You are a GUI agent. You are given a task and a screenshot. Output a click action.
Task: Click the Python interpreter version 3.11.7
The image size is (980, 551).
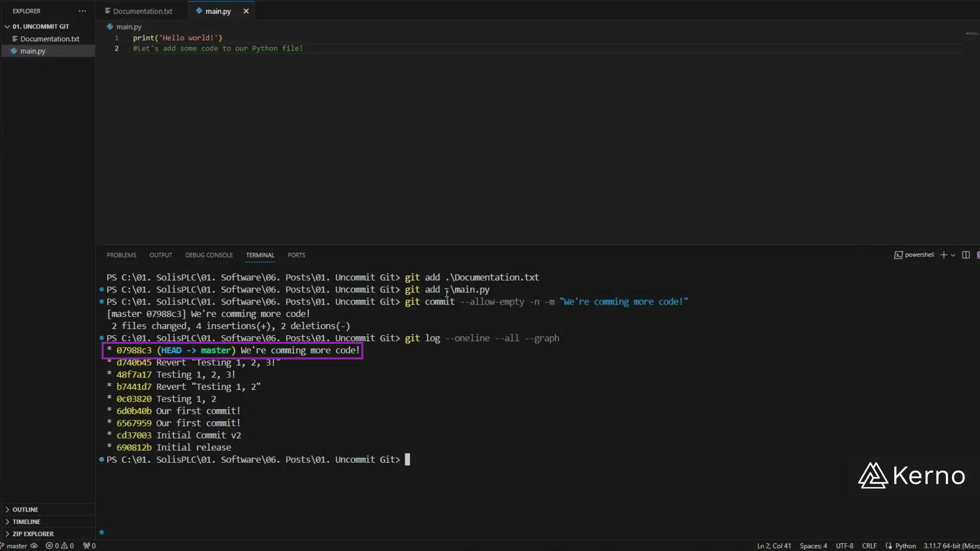[951, 546]
